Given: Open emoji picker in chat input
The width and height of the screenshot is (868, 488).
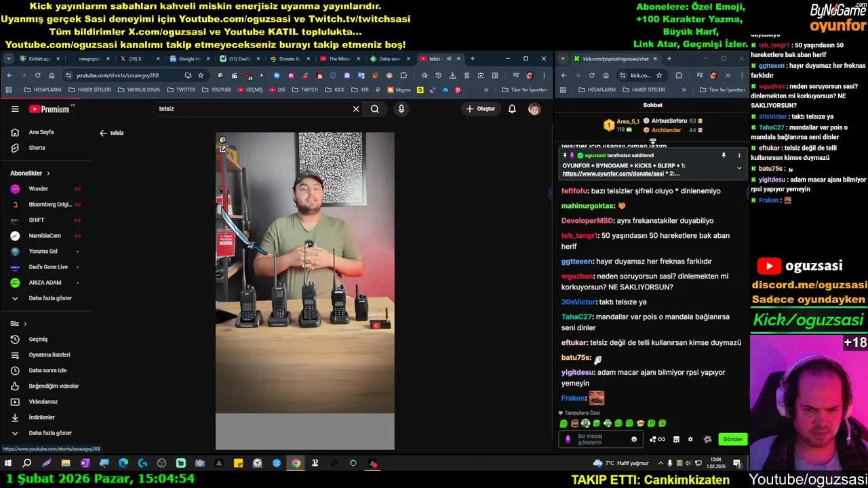Looking at the screenshot, I should click(x=634, y=439).
